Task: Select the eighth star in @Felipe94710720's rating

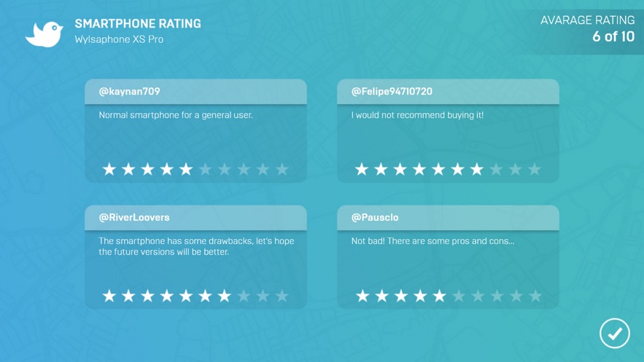Action: tap(496, 169)
